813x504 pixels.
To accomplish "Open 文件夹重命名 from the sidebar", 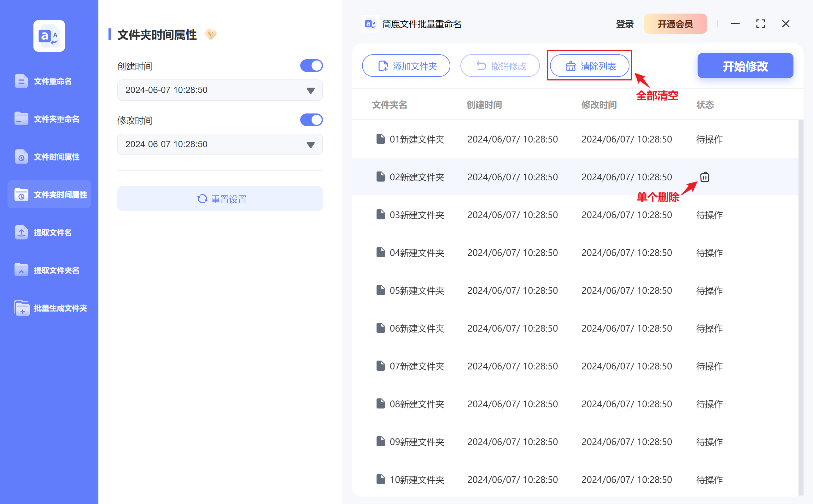I will point(56,119).
